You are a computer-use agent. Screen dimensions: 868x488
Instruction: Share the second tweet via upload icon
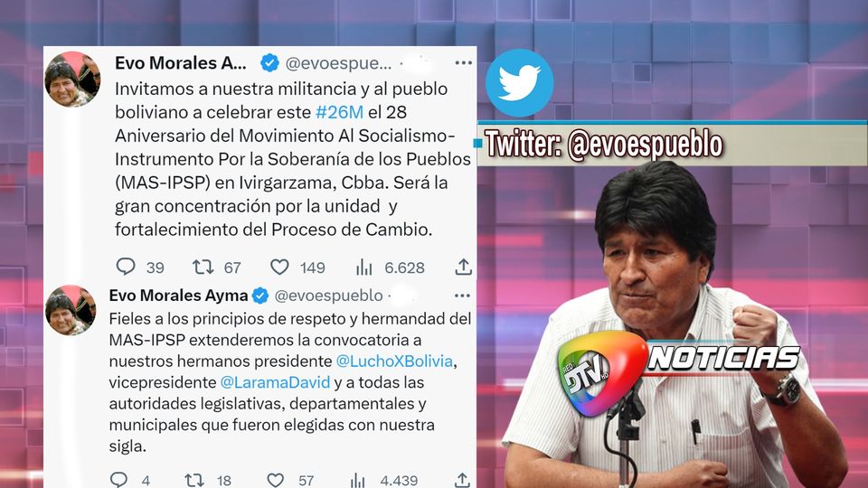pos(462,480)
